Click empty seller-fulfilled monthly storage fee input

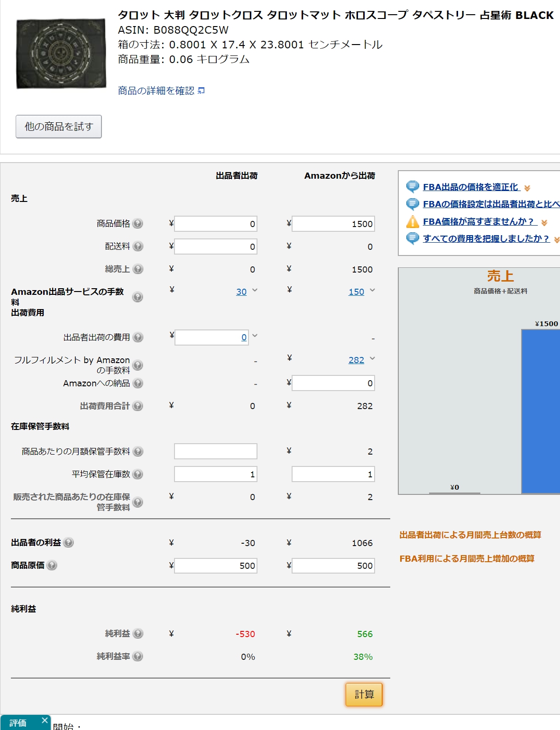216,451
